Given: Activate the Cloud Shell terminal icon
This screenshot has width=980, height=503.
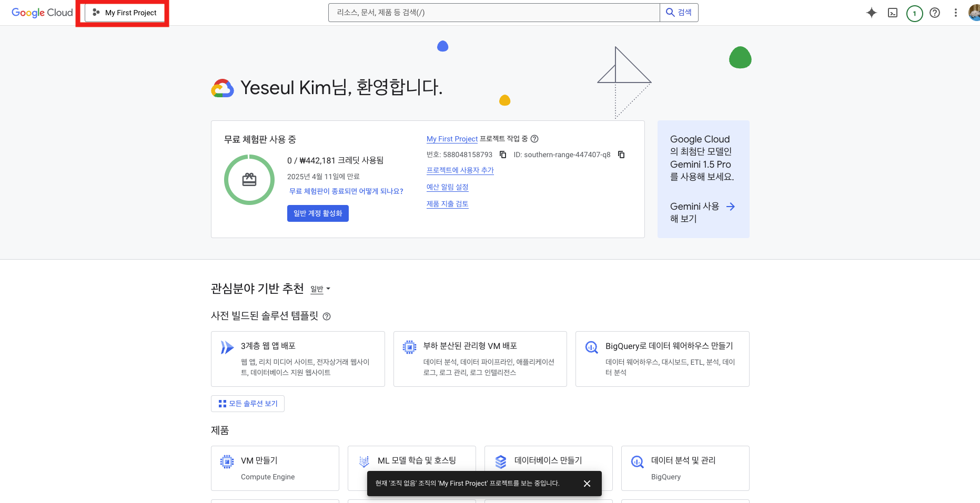Looking at the screenshot, I should click(893, 13).
